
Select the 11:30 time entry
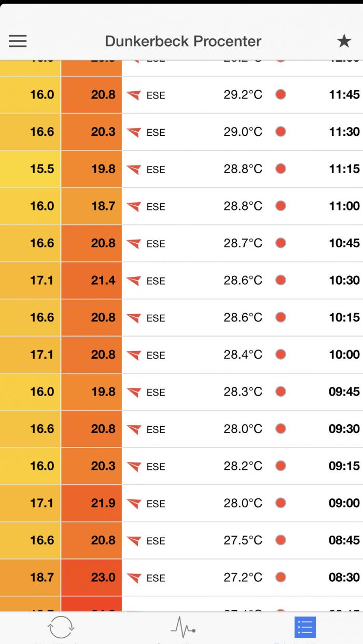tap(344, 132)
